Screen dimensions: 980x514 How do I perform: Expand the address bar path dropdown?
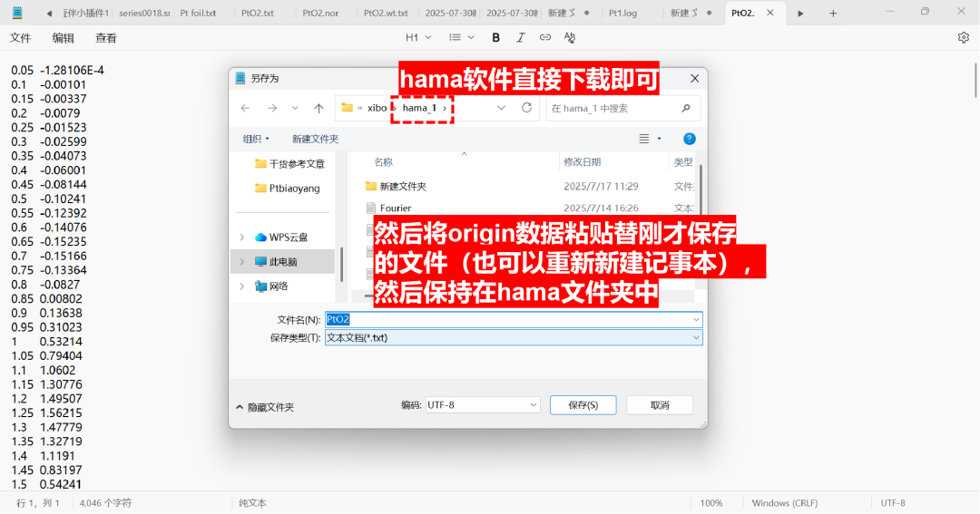tap(501, 108)
